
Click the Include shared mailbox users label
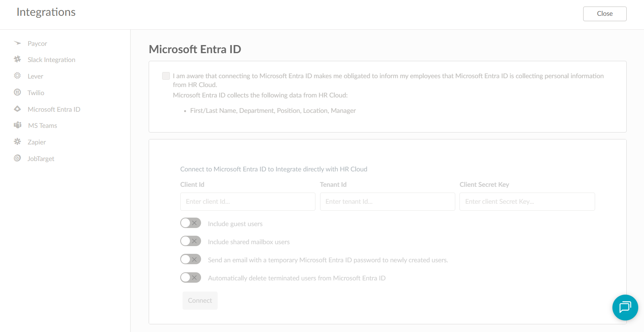pos(249,242)
